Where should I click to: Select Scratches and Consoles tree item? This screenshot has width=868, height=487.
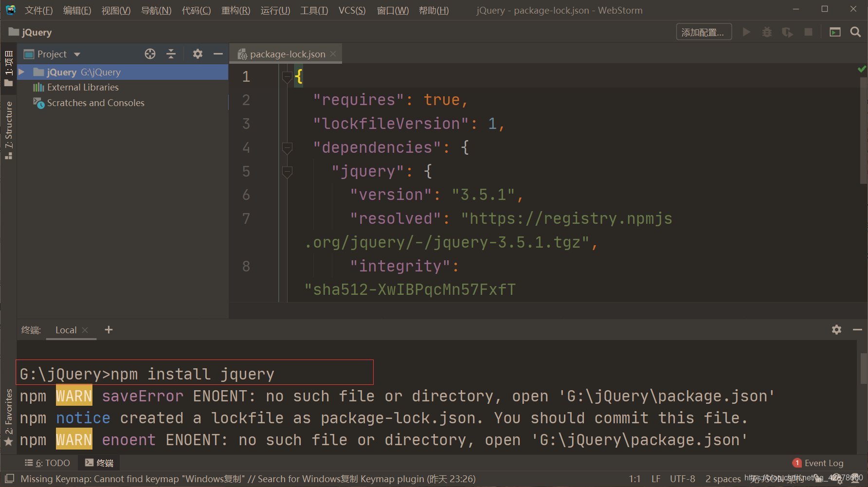pyautogui.click(x=89, y=103)
